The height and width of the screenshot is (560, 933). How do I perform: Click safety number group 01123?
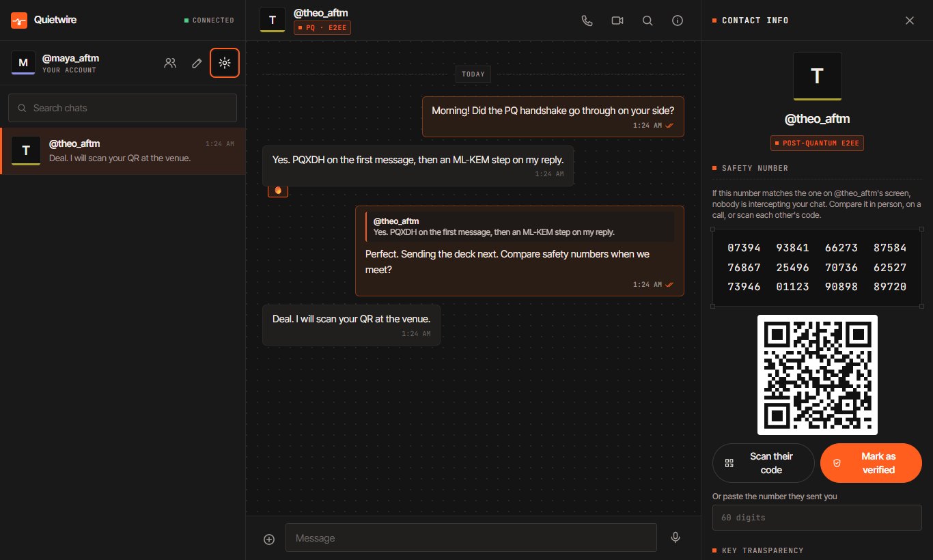click(793, 287)
